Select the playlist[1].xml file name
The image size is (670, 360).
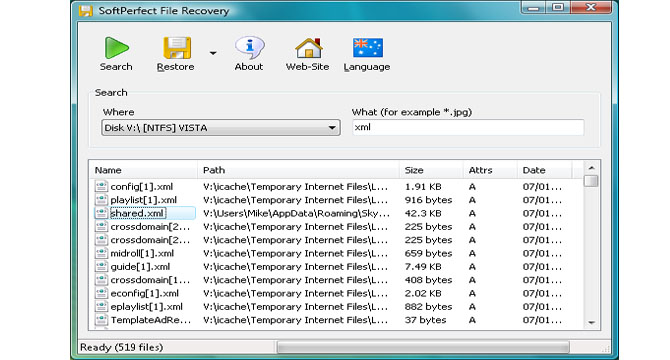(x=144, y=200)
